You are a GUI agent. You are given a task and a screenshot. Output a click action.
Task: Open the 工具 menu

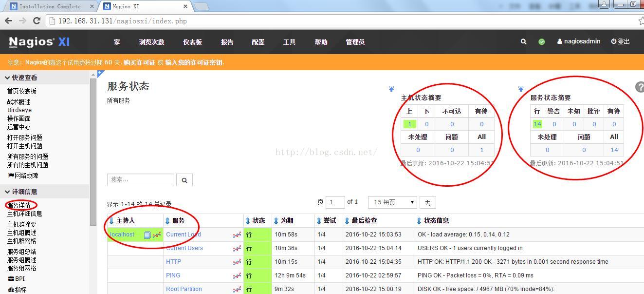tap(289, 42)
